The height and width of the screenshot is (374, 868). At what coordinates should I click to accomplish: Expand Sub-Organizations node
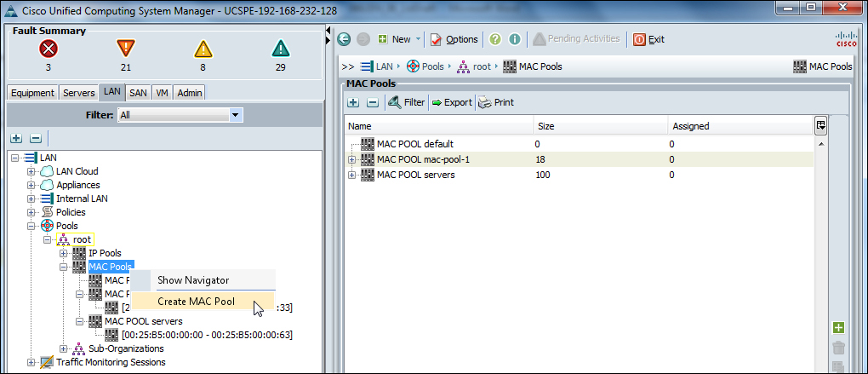(63, 348)
